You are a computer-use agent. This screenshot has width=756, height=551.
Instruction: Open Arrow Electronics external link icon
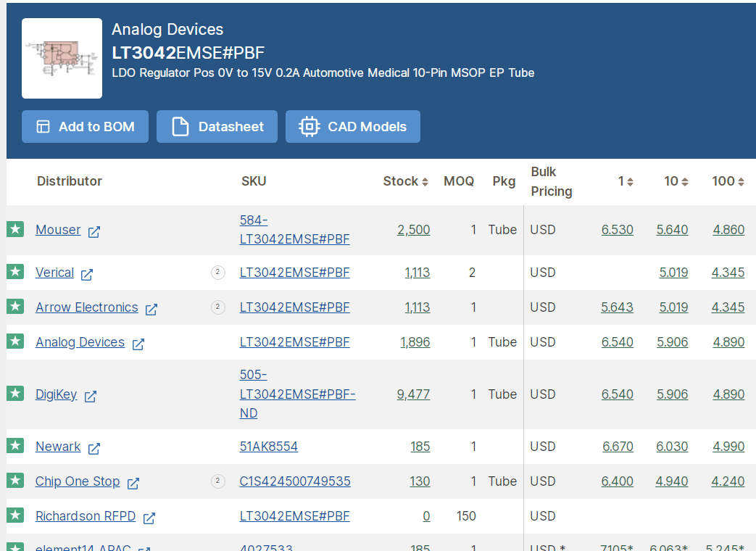[x=151, y=310]
